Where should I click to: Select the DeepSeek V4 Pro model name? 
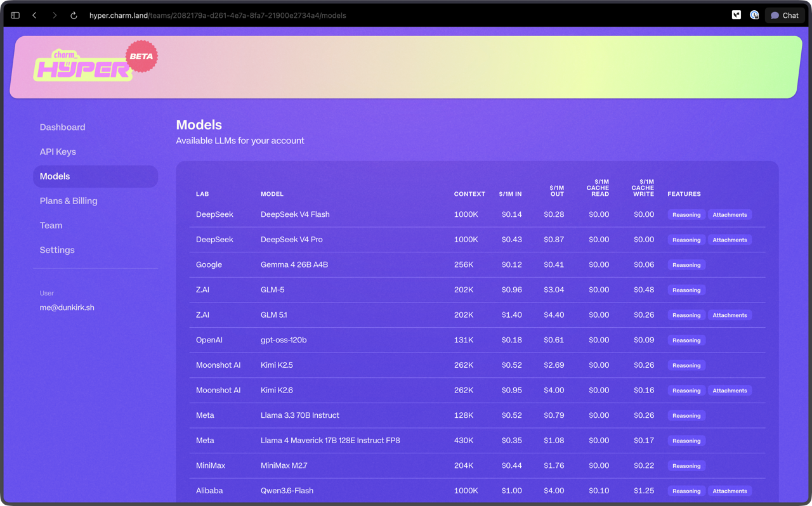(x=292, y=240)
